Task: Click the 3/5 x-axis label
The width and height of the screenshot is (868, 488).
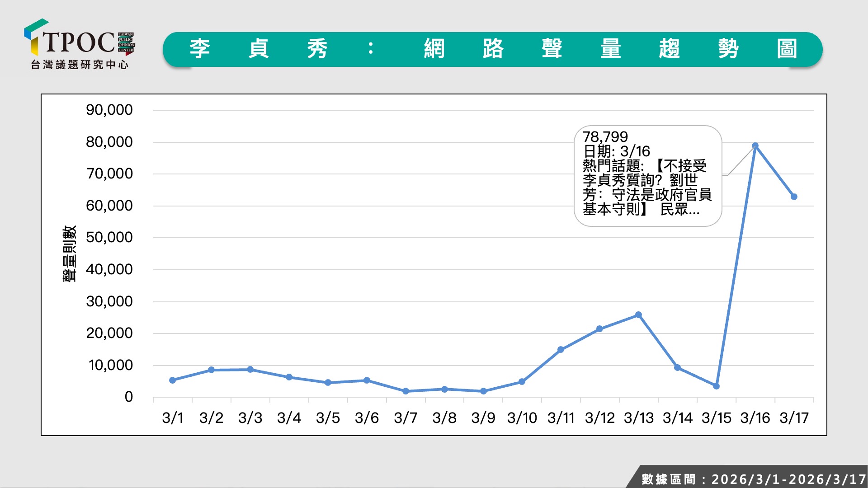Action: tap(328, 418)
